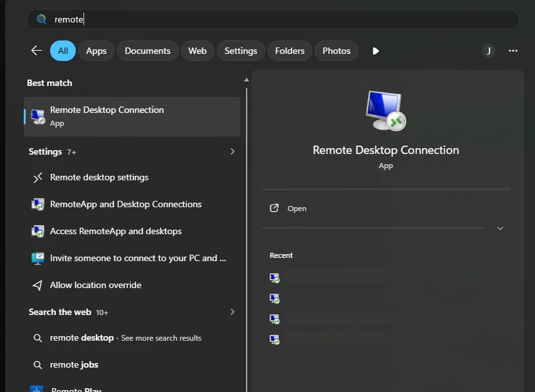The image size is (535, 392).
Task: Click the Remote desktop settings icon
Action: coord(37,177)
